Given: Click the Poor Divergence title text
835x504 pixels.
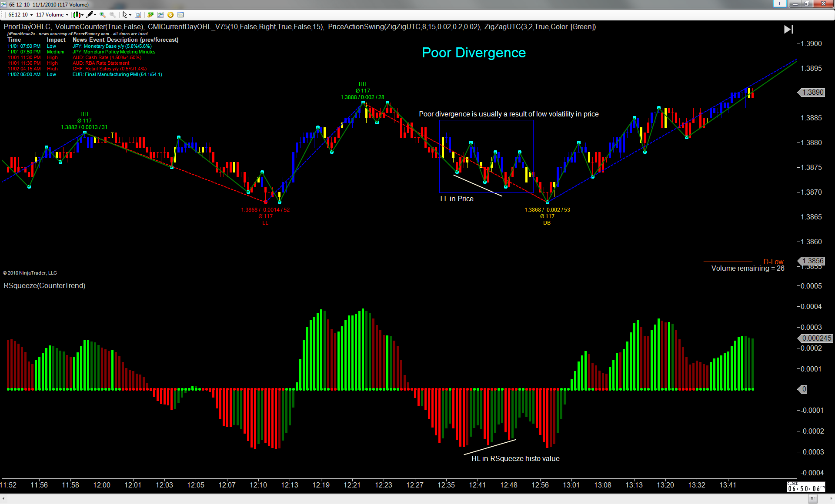Looking at the screenshot, I should tap(474, 53).
